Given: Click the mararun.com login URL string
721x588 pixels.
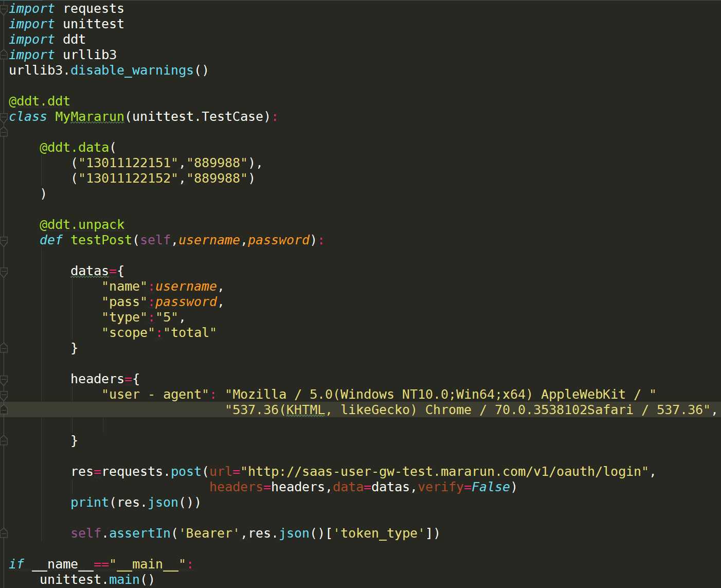Looking at the screenshot, I should coord(445,472).
